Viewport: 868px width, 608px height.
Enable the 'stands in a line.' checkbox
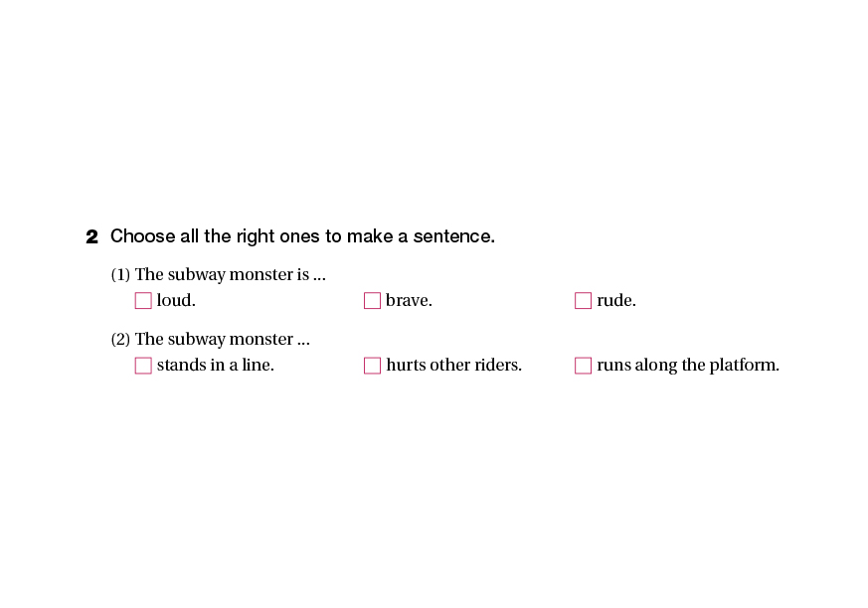point(143,366)
